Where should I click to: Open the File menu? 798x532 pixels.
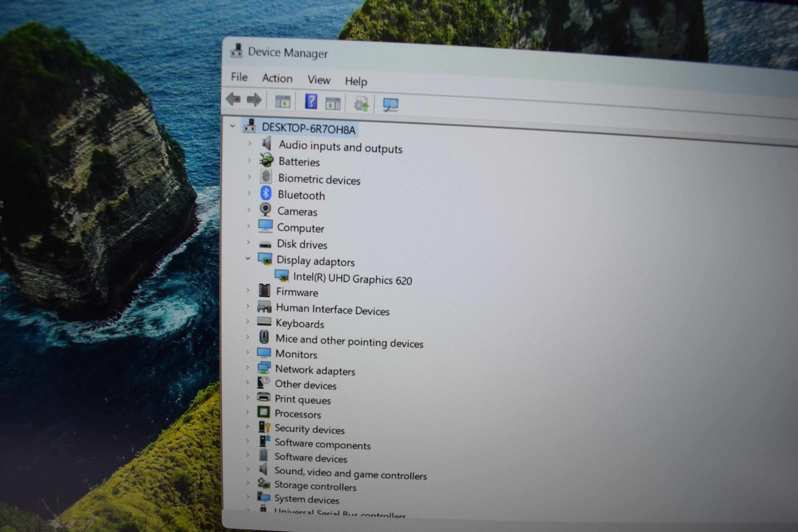point(239,77)
